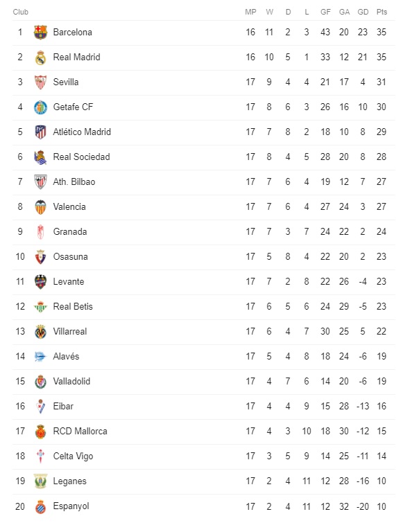Select the RCD Mallorca team name
This screenshot has width=396, height=532.
point(80,432)
